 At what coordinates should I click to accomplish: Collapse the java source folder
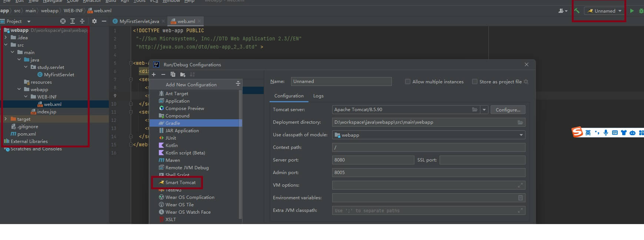(x=19, y=60)
